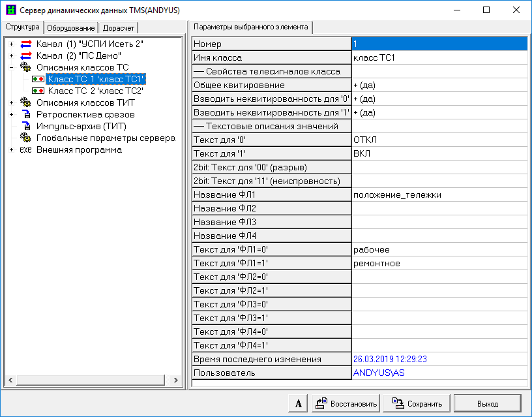The height and width of the screenshot is (417, 532).
Task: Toggle Взводить неквитированность для '1' value
Action: [x=439, y=112]
